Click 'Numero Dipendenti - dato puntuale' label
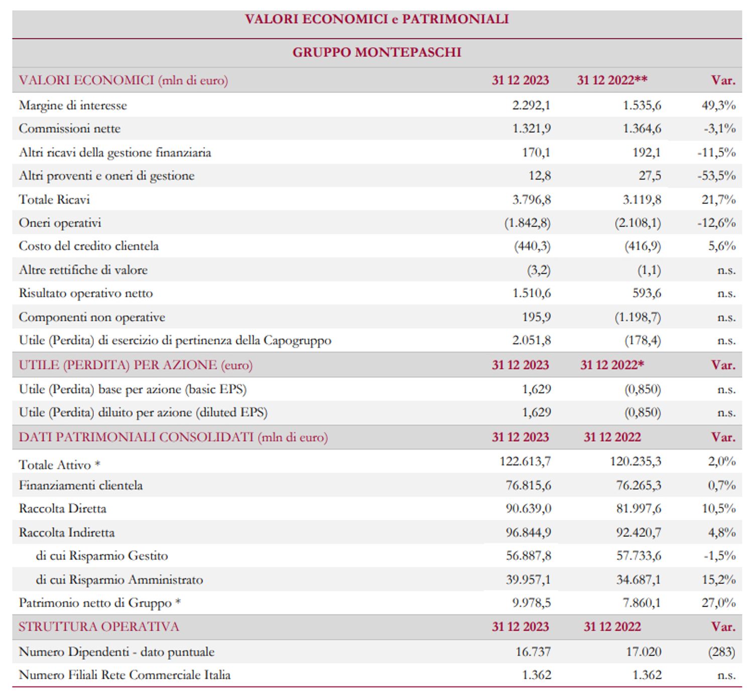Screen dimensions: 753x700 point(116,652)
